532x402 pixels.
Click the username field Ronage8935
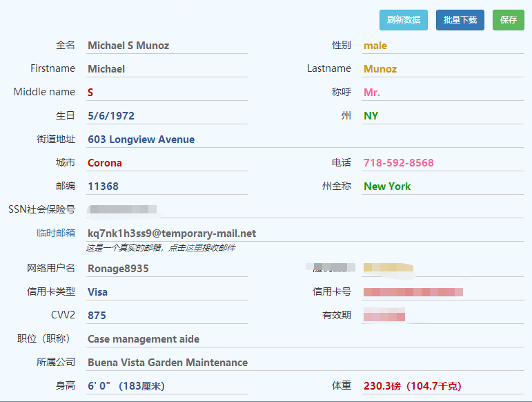point(167,269)
